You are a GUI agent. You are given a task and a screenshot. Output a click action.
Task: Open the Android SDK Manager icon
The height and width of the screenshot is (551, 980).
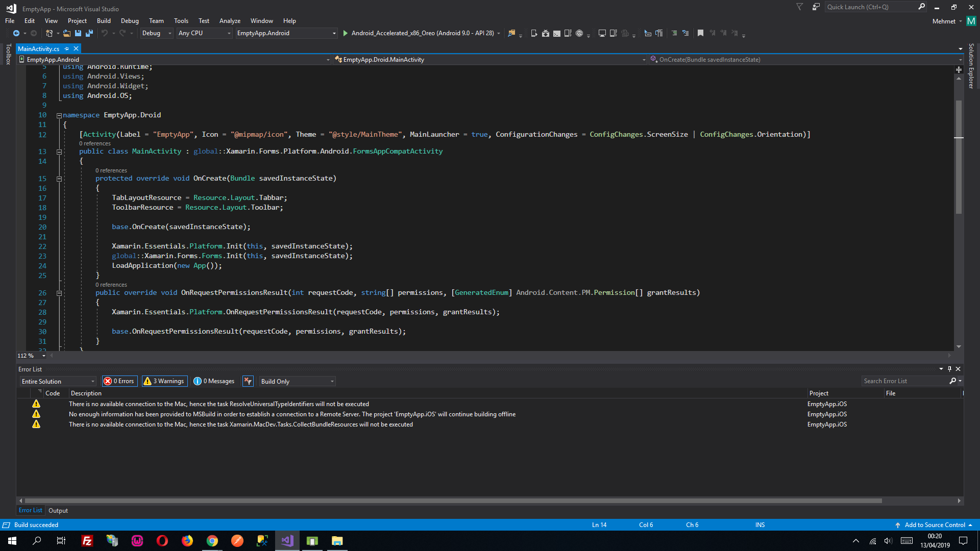click(x=545, y=33)
